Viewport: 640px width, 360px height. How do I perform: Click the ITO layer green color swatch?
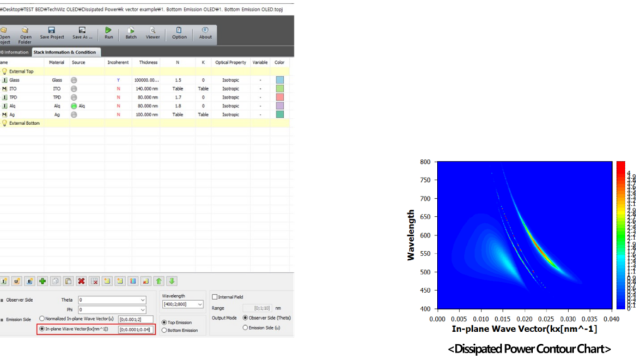click(280, 89)
